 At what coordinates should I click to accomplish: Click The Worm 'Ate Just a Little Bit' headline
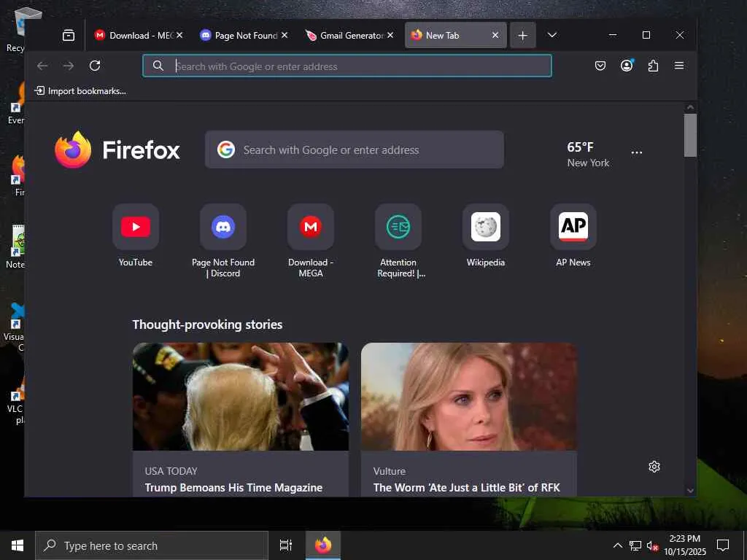coord(466,488)
